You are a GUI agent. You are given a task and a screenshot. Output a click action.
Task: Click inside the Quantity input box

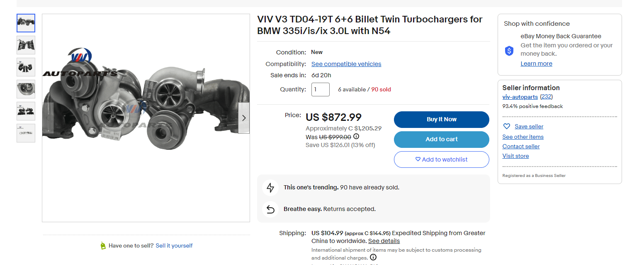click(320, 89)
